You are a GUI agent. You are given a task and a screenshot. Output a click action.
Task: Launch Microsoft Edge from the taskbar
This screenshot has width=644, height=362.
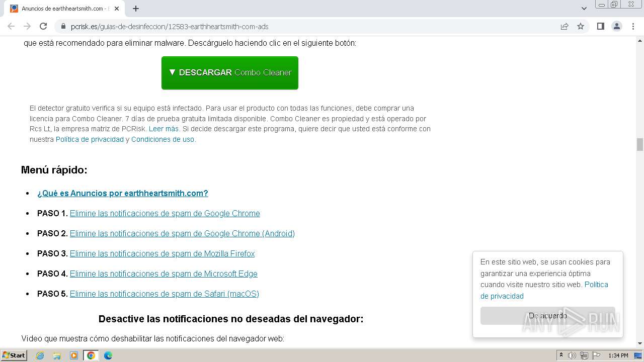point(108,355)
